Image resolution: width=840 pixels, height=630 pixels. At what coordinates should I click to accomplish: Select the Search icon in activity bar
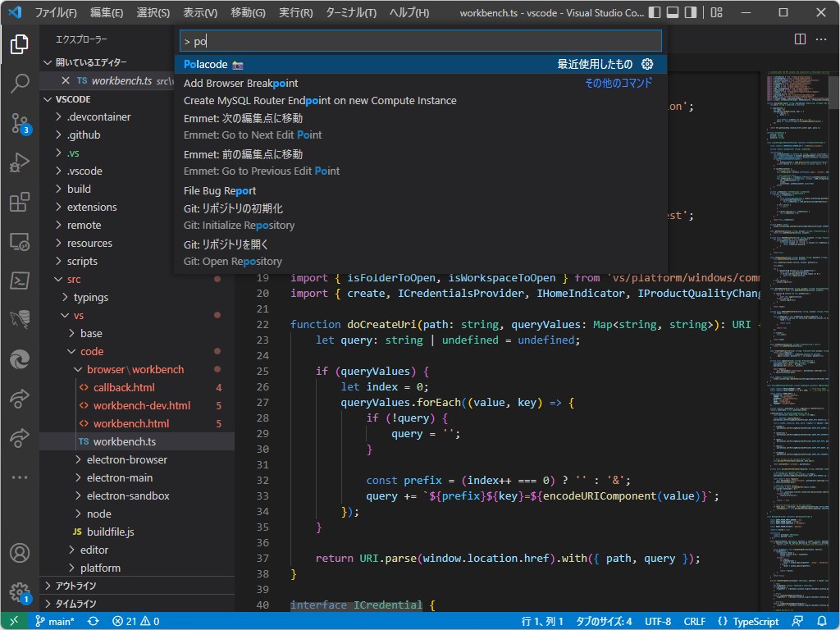coord(20,84)
